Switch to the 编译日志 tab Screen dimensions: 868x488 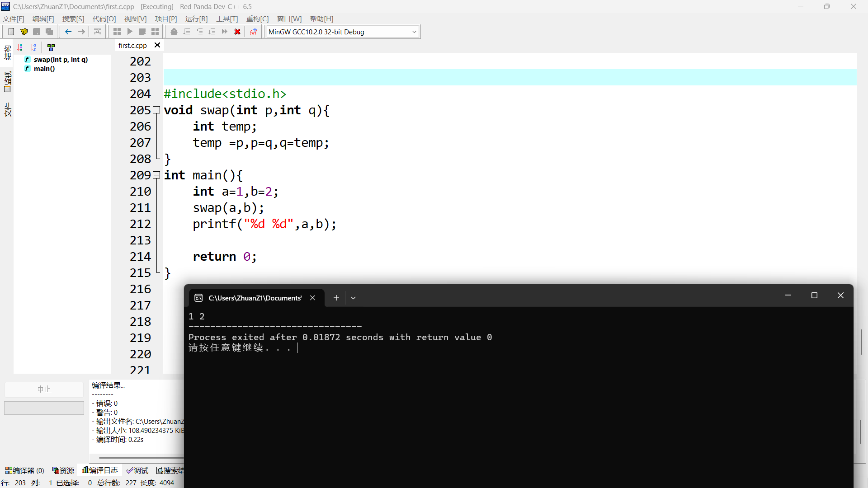(100, 470)
